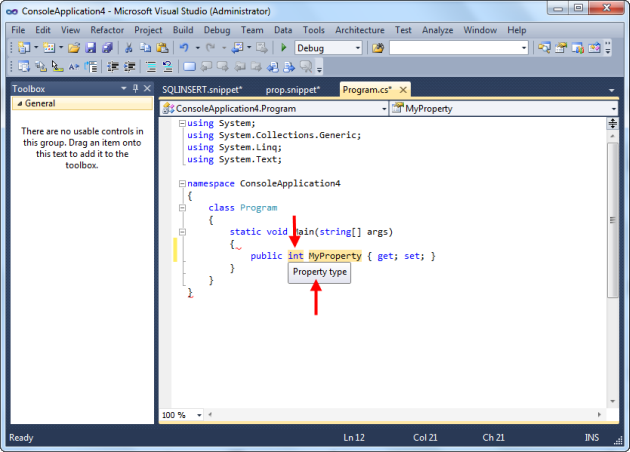Click the Save All toolbar icon
This screenshot has height=452, width=630.
click(x=106, y=48)
